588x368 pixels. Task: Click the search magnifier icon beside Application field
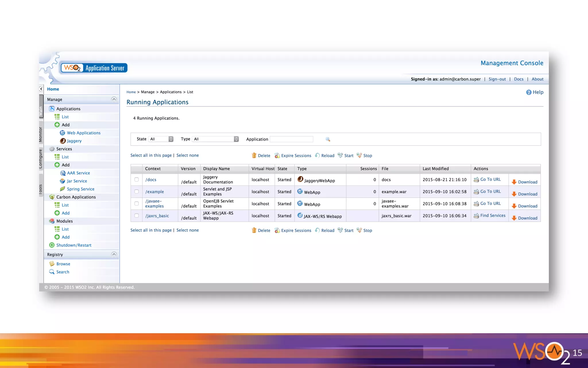[328, 139]
